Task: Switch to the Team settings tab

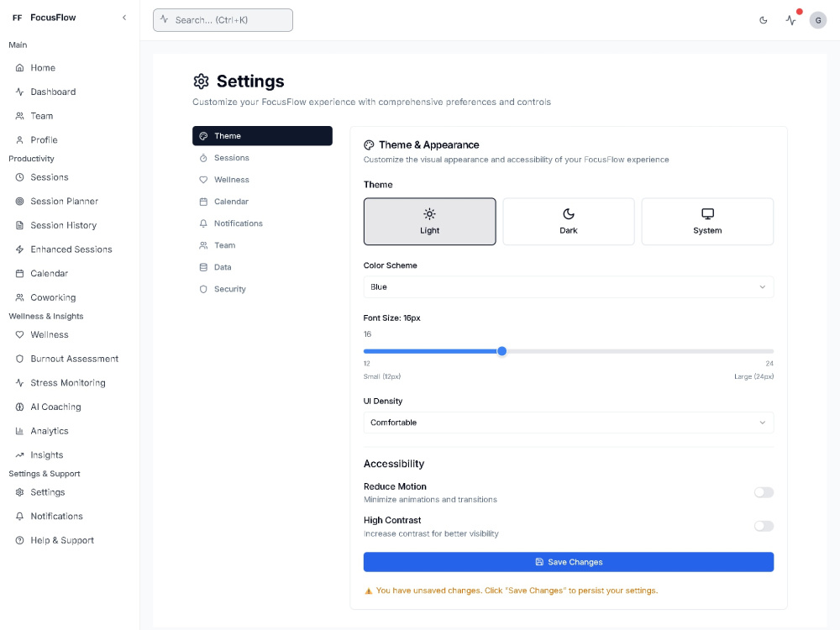Action: click(262, 245)
